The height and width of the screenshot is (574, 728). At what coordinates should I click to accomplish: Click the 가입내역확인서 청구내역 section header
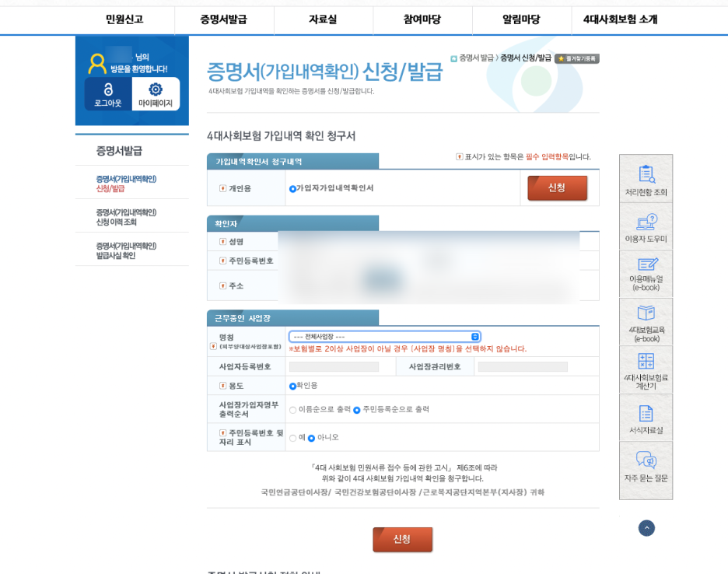click(x=292, y=162)
